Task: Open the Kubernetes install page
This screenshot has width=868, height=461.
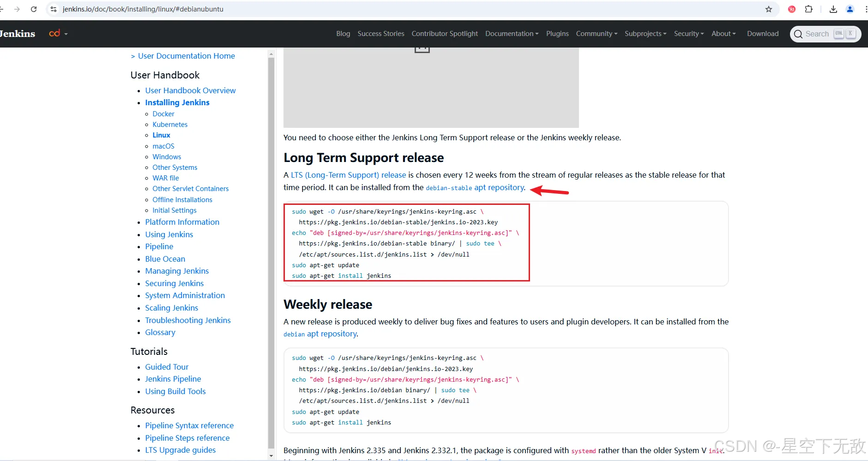Action: tap(170, 125)
